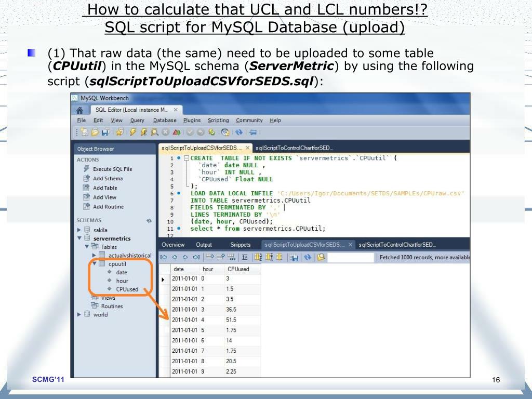Screen dimensions: 532x399
Task: Execute current statement lightning cursor icon
Action: [x=144, y=132]
